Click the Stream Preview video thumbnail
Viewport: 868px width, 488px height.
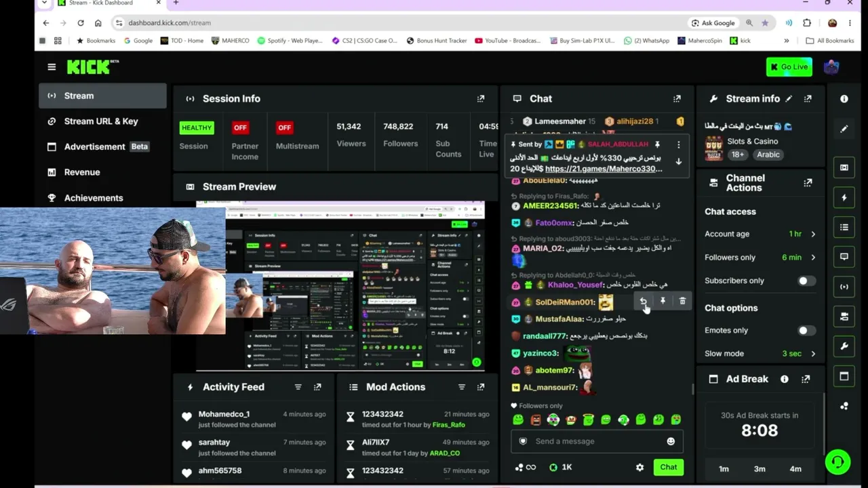coord(340,286)
